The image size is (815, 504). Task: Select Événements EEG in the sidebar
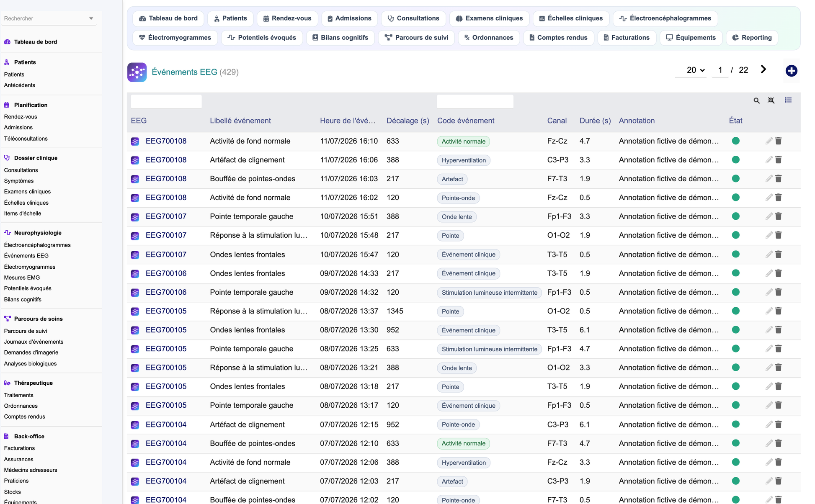click(26, 256)
